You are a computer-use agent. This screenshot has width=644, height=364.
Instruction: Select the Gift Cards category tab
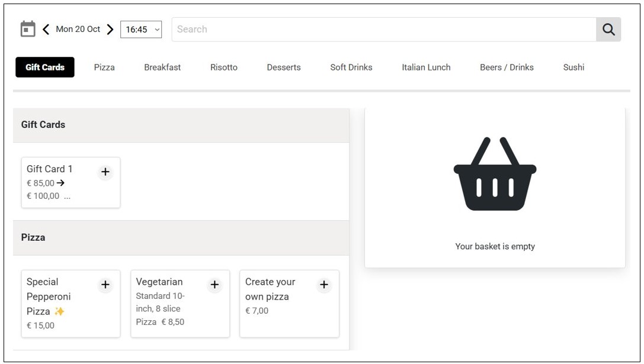45,67
